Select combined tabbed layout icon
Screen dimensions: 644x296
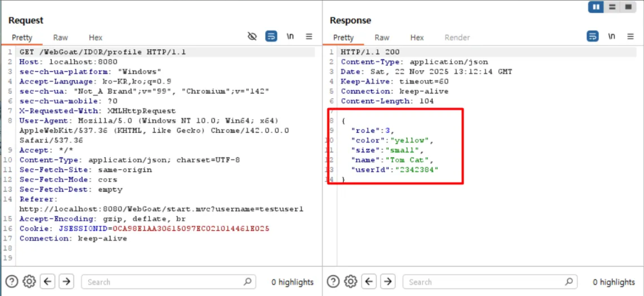(x=628, y=7)
